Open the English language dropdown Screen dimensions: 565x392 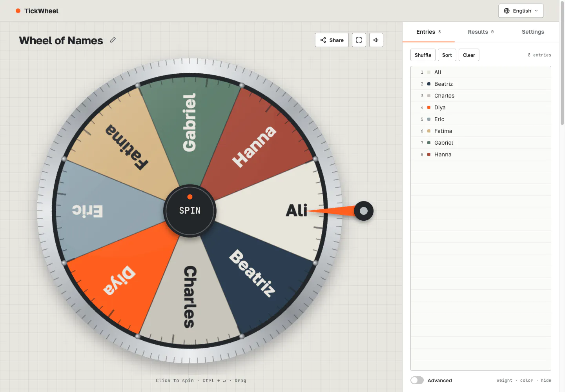[x=521, y=11]
